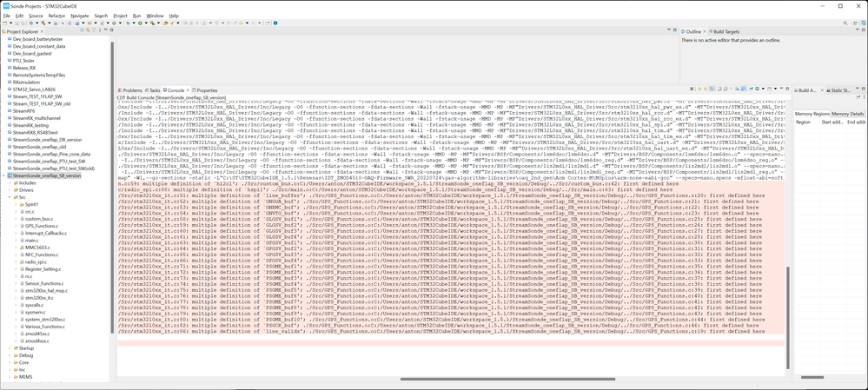Viewport: 868px width, 390px height.
Task: Maximize the Console panel
Action: click(787, 89)
